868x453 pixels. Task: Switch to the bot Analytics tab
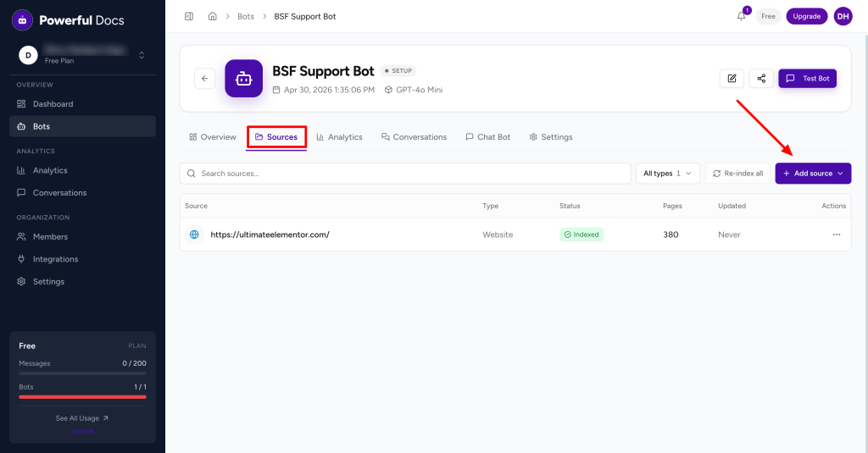[339, 137]
